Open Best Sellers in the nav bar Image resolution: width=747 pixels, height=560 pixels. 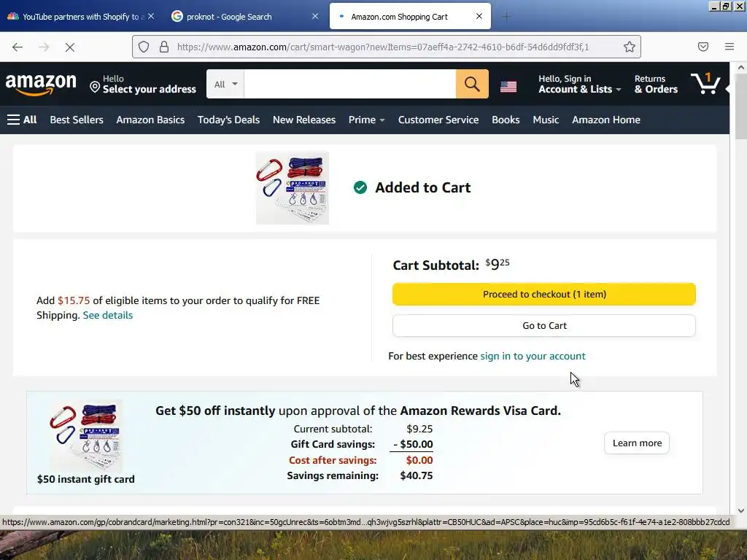click(x=77, y=120)
